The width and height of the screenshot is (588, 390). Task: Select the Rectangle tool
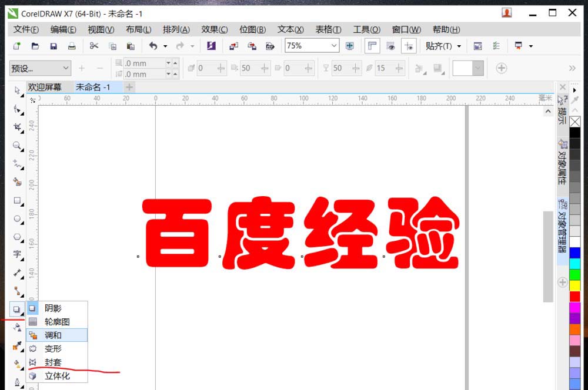[x=17, y=200]
